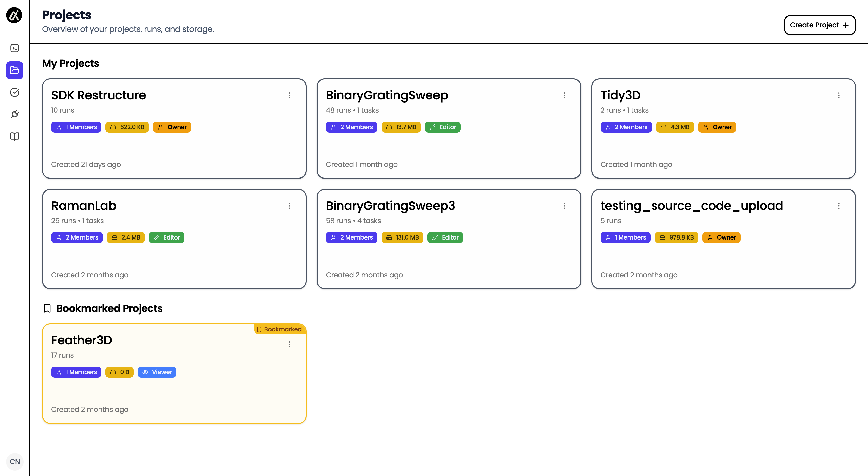
Task: Open the testing_source_code_upload project
Action: (691, 206)
